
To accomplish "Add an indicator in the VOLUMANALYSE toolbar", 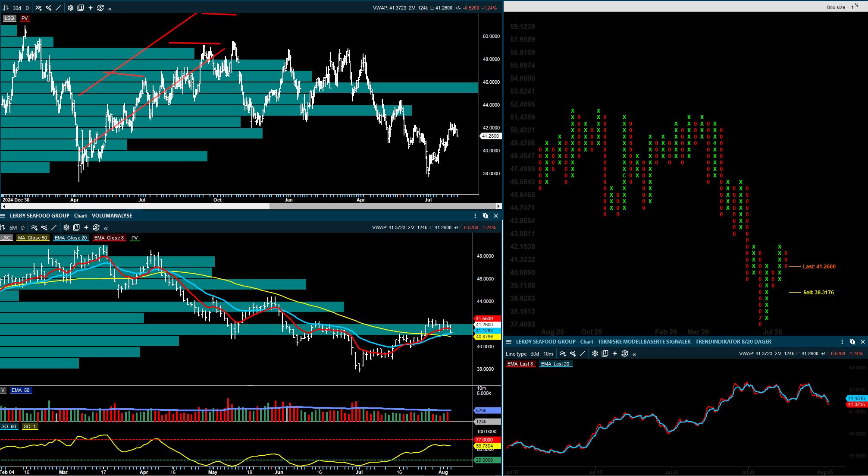I will (34, 227).
